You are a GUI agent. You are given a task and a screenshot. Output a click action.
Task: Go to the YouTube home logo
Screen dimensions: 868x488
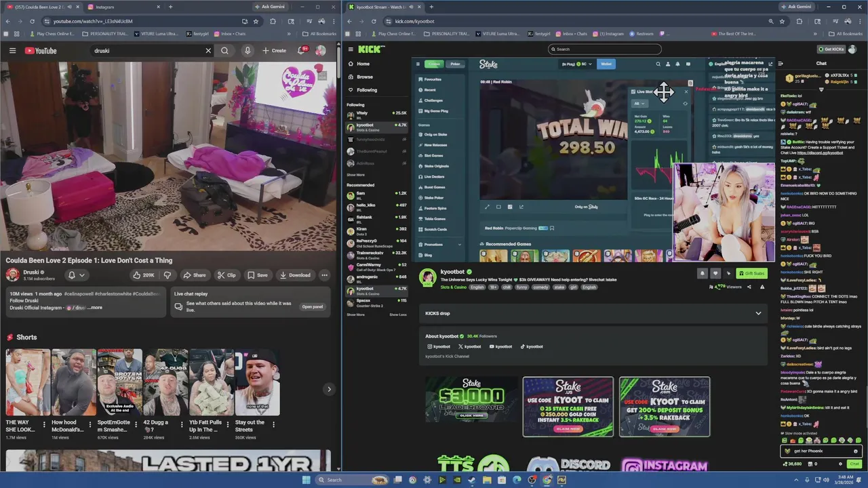[41, 51]
